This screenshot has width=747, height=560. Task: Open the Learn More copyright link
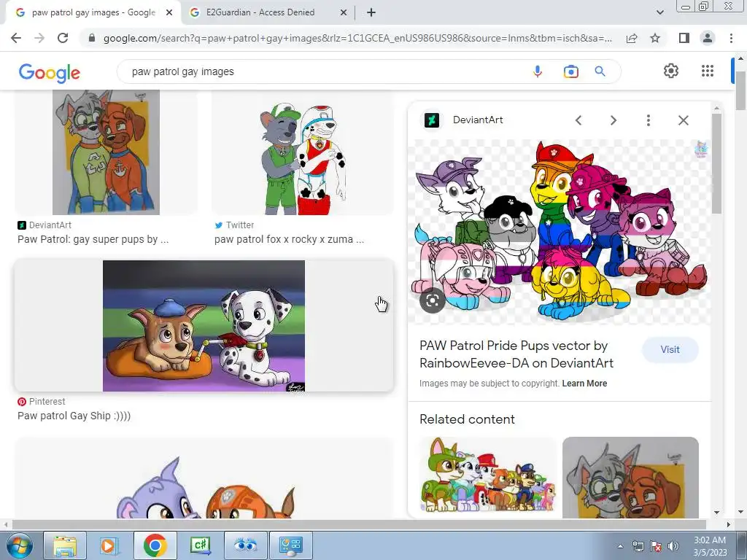(584, 384)
